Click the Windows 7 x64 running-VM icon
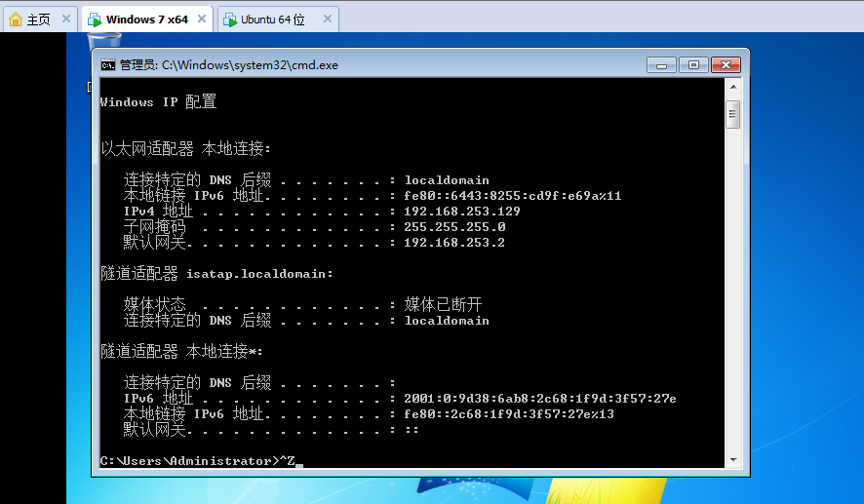 click(95, 19)
